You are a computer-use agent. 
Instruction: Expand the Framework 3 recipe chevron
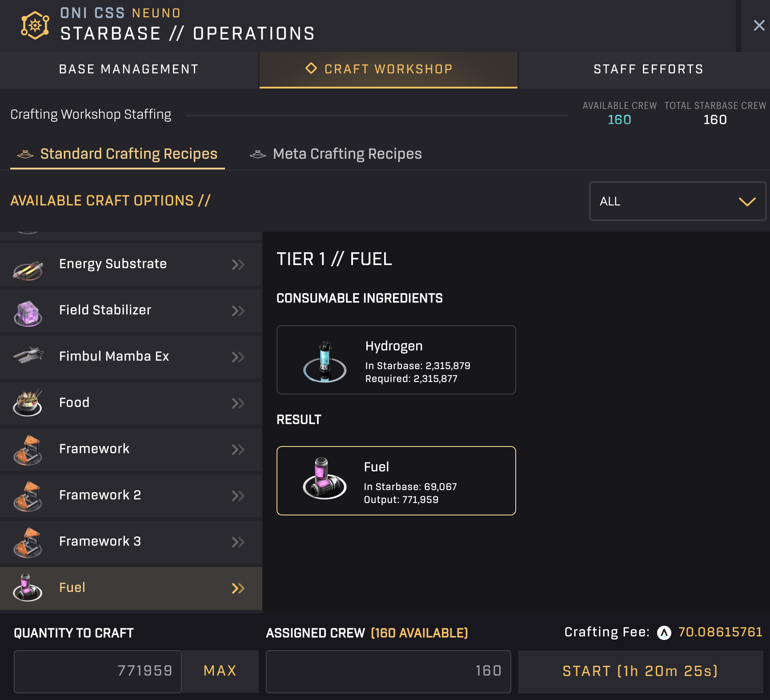pos(238,542)
